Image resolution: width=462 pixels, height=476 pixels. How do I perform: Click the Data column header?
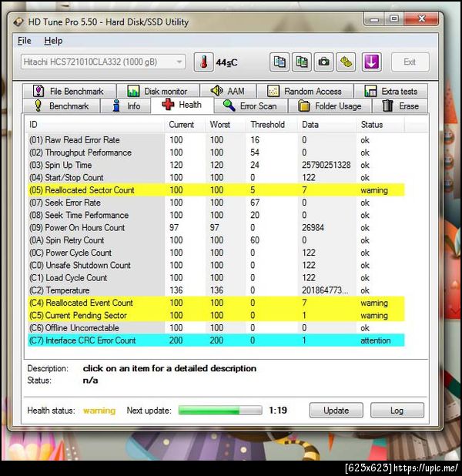pyautogui.click(x=326, y=125)
